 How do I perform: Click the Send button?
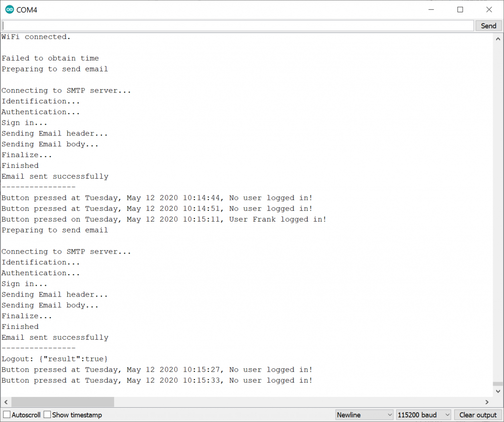point(488,26)
